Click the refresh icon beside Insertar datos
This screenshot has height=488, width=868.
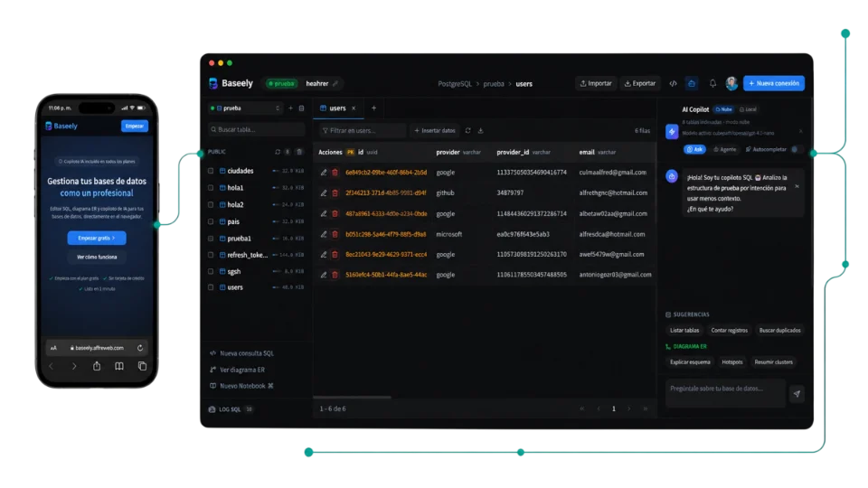coord(467,130)
